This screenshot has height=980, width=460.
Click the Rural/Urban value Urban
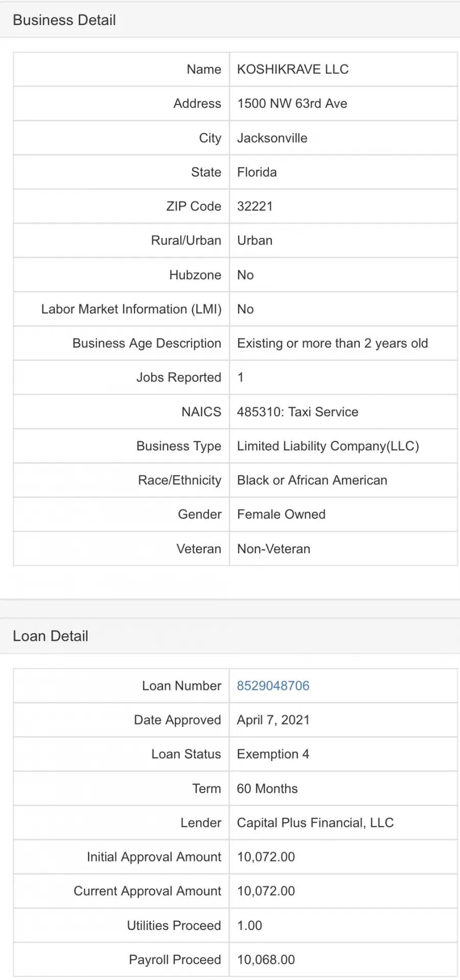click(255, 241)
